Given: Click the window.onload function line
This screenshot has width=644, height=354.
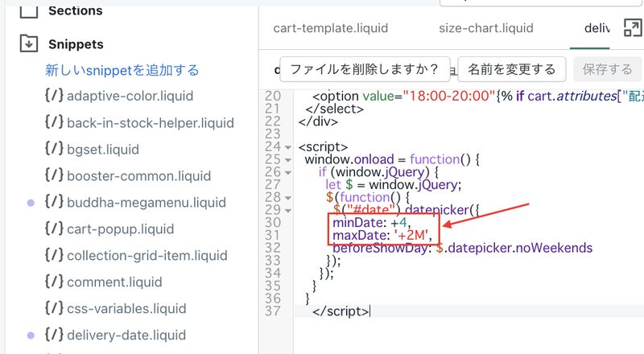Looking at the screenshot, I should pyautogui.click(x=392, y=159).
